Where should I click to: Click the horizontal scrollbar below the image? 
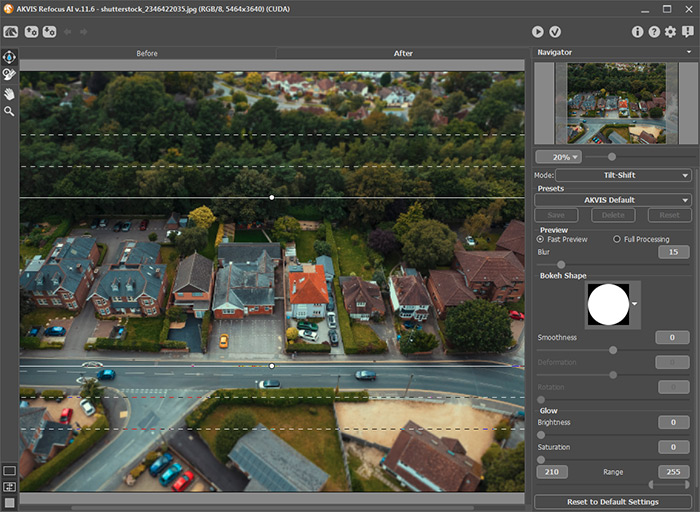(x=272, y=508)
